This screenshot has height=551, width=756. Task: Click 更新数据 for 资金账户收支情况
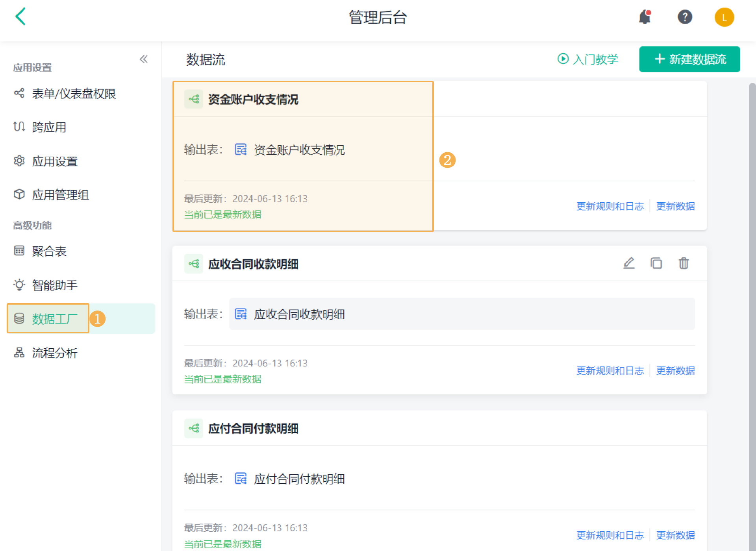tap(675, 206)
